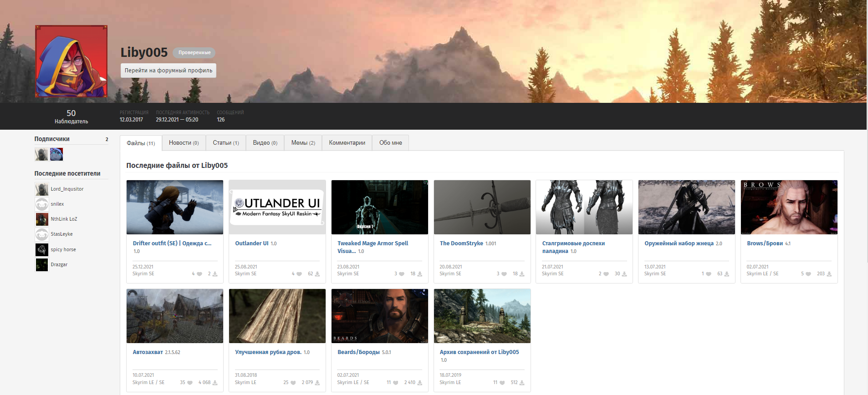Click the heart icon on Beards/Бороды card

click(396, 383)
